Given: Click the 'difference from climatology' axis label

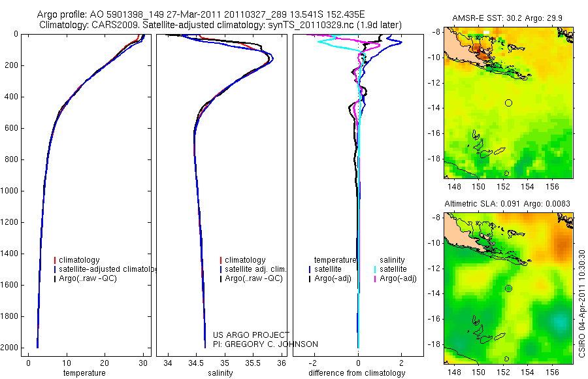Looking at the screenshot, I should [x=357, y=373].
